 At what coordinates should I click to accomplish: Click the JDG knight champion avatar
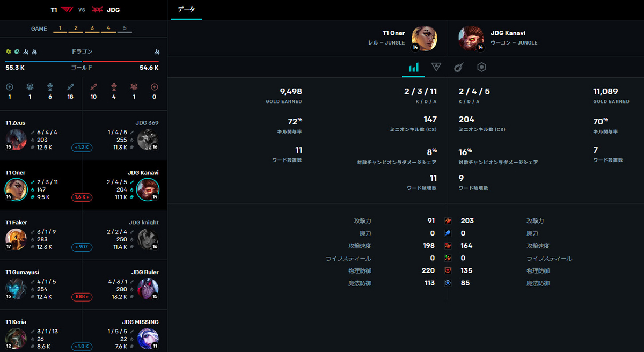tap(148, 239)
